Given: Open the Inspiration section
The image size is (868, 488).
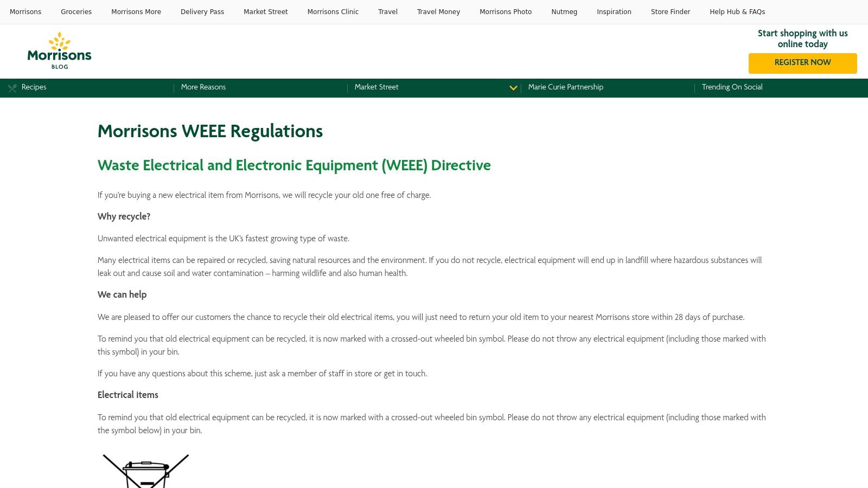Looking at the screenshot, I should point(614,11).
